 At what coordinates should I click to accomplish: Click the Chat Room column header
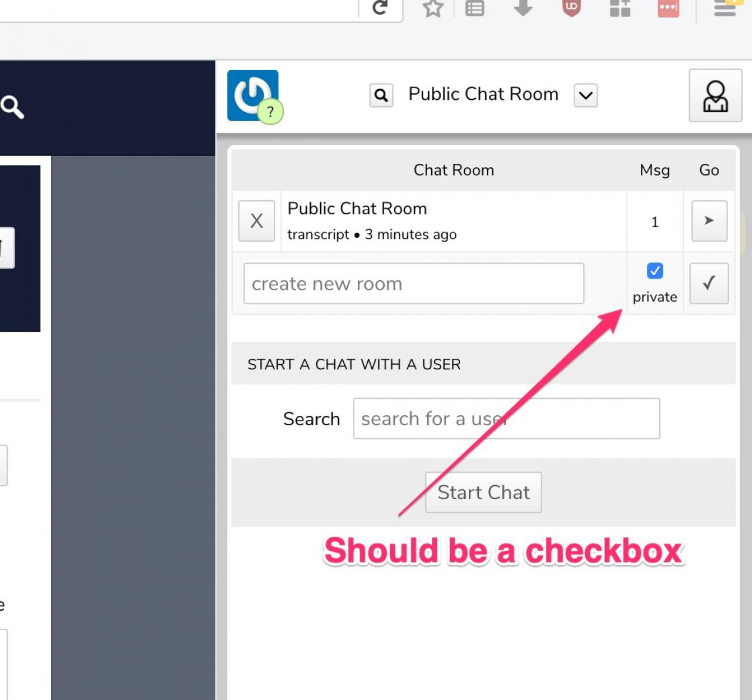click(x=454, y=170)
